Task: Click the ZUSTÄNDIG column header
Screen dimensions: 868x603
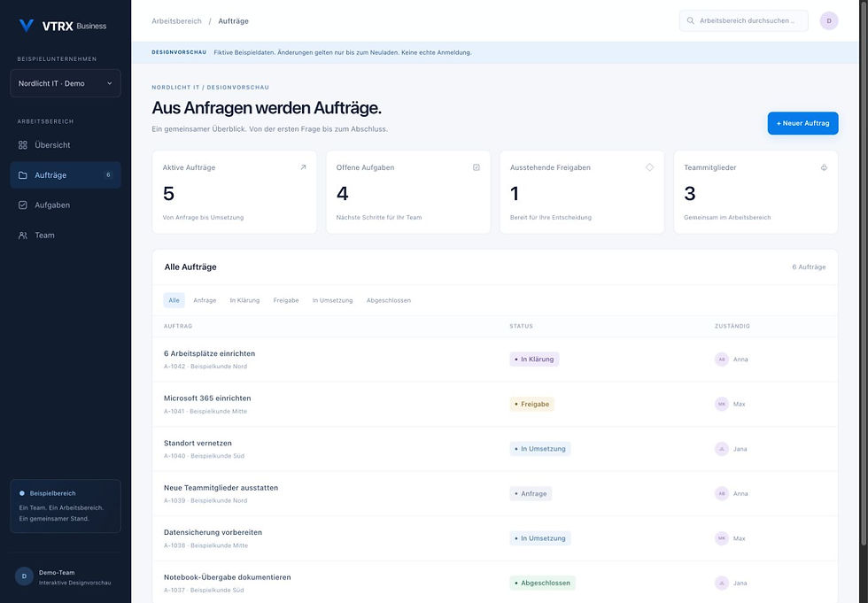Action: pyautogui.click(x=732, y=326)
